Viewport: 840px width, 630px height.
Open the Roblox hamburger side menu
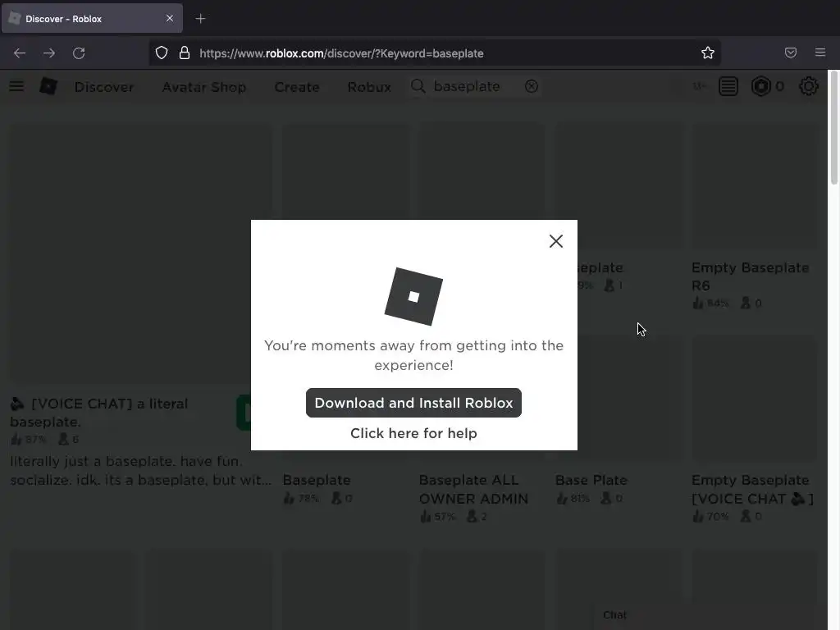[x=16, y=86]
